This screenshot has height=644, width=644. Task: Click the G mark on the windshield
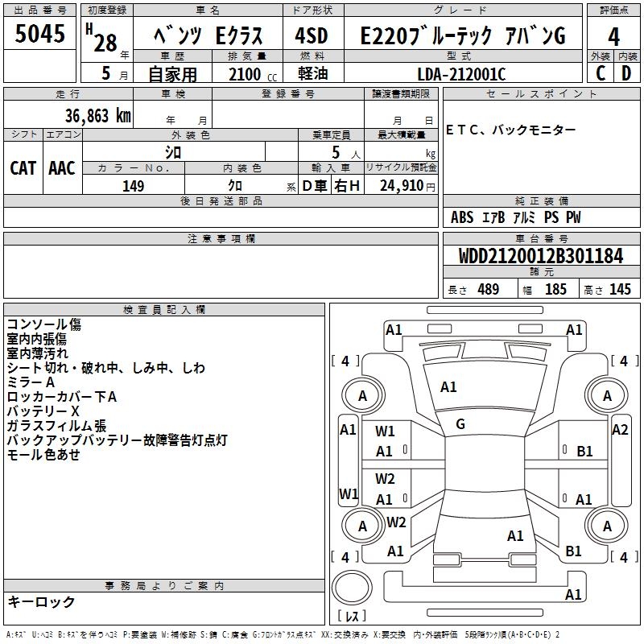click(460, 424)
